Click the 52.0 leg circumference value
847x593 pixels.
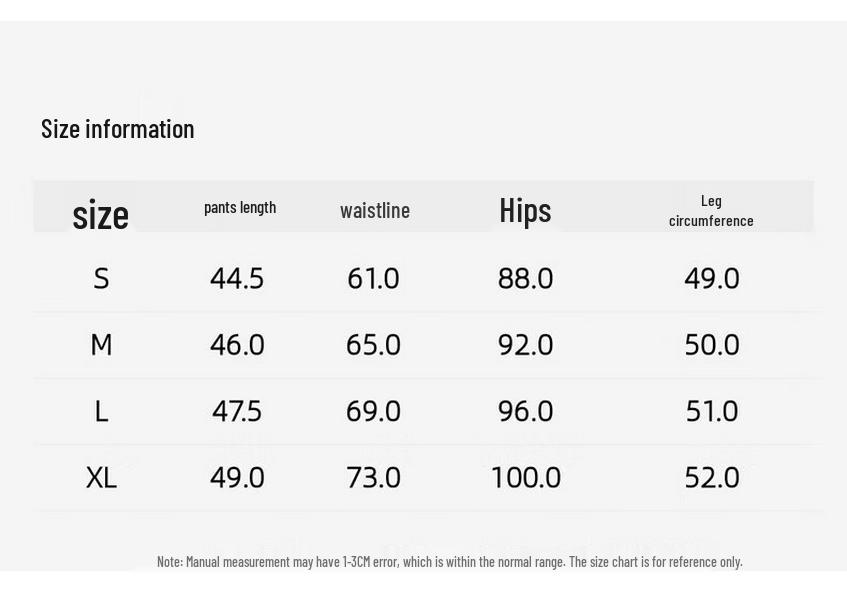coord(711,478)
